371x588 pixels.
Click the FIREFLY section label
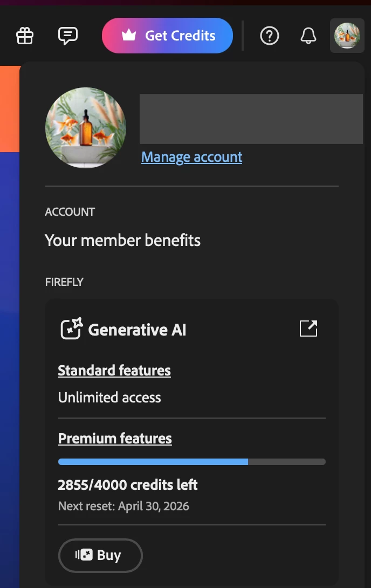(64, 282)
